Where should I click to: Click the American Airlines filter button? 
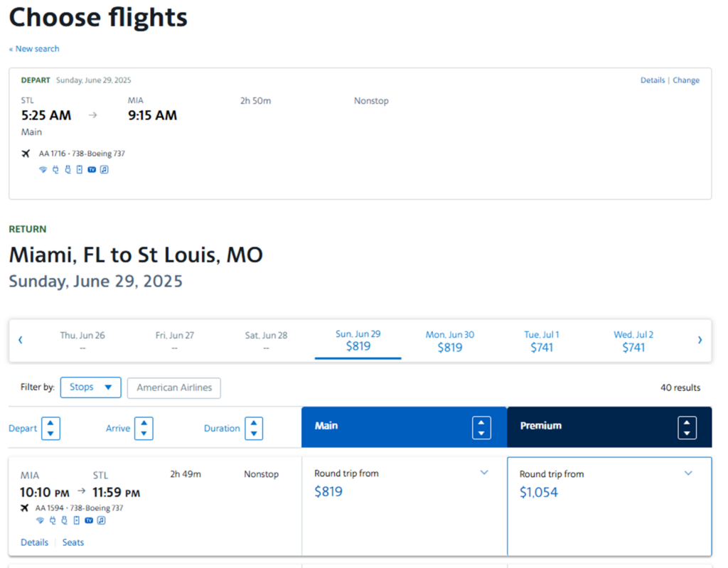coord(174,388)
